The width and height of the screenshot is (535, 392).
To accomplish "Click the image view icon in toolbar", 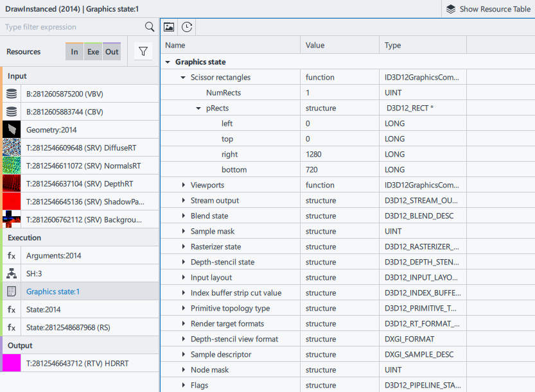I will 169,27.
